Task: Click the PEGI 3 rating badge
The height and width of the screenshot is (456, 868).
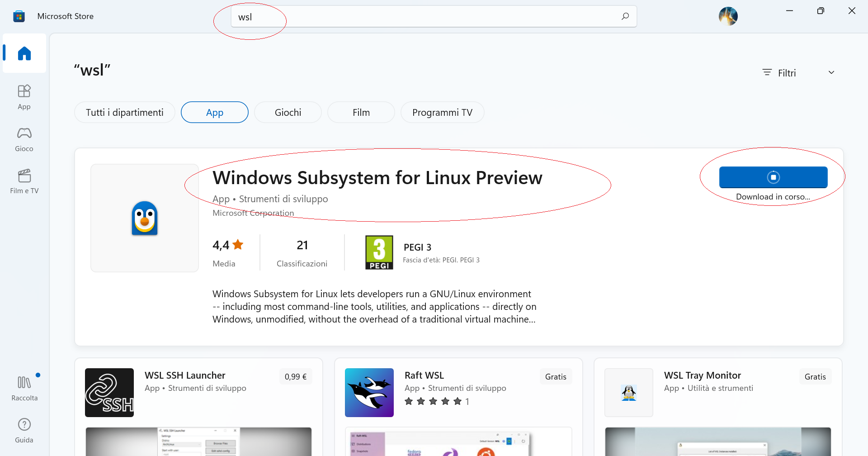Action: 379,252
